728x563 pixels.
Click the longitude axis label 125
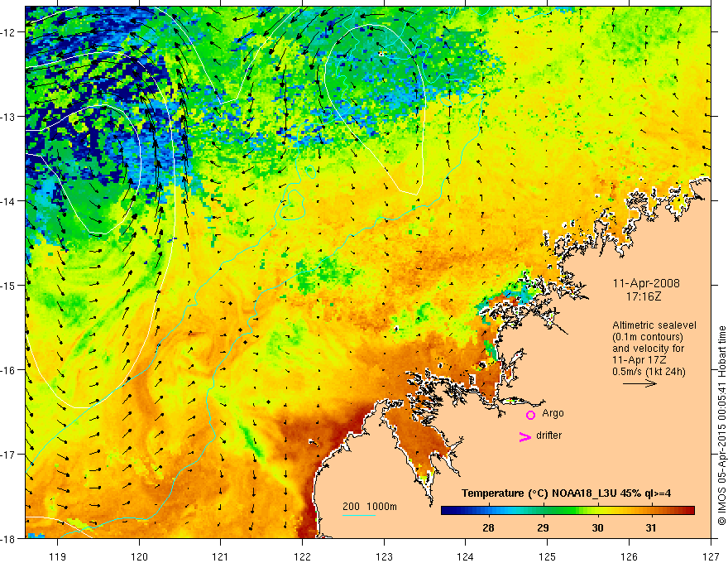tap(548, 556)
